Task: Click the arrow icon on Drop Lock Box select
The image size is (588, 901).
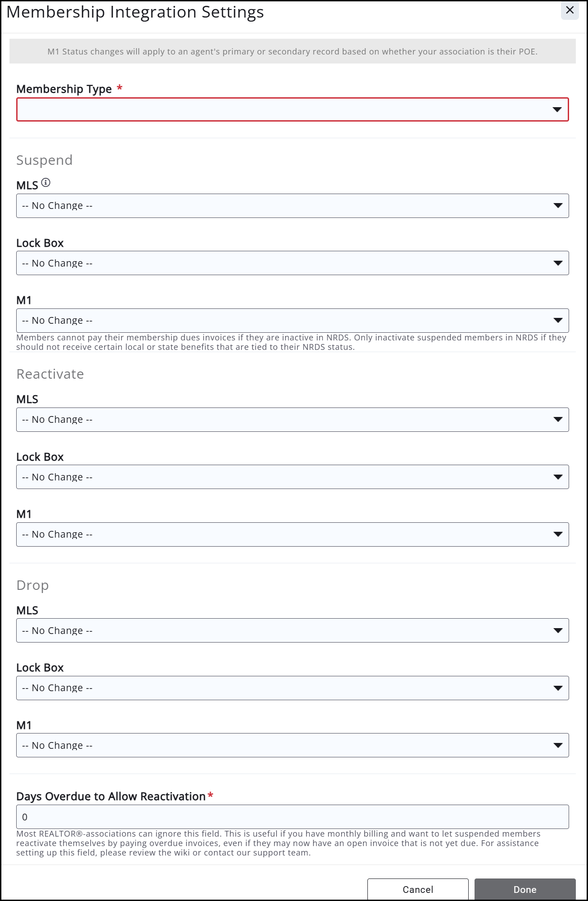Action: click(558, 688)
